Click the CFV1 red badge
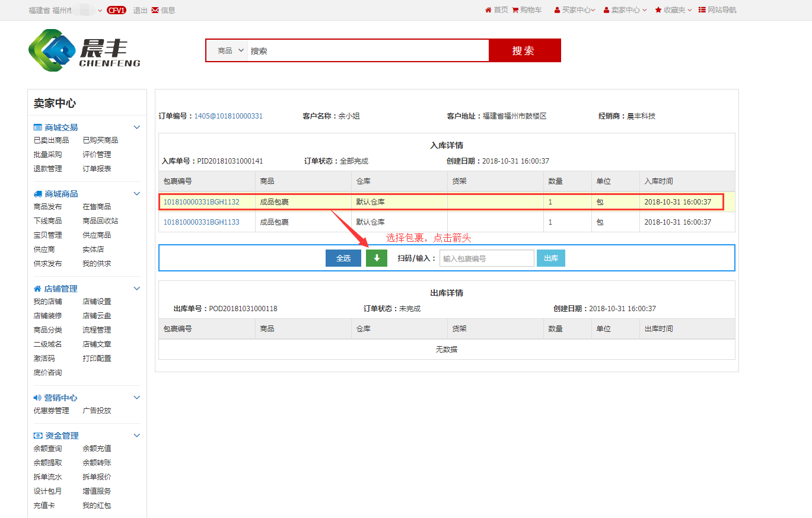This screenshot has height=518, width=812. pos(116,10)
